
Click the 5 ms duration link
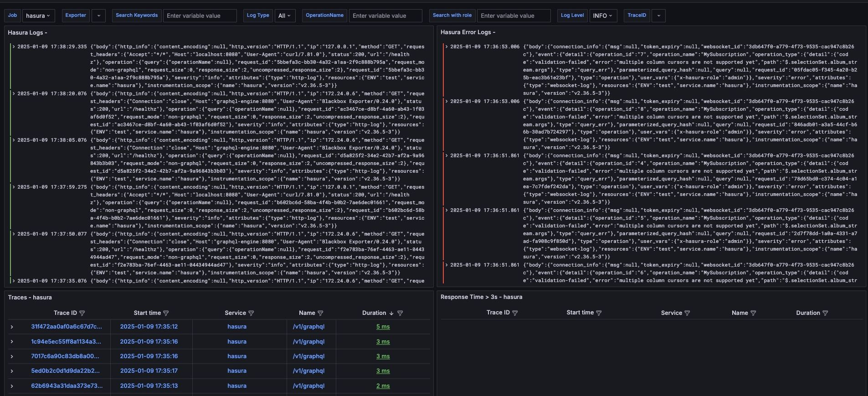[x=383, y=327]
